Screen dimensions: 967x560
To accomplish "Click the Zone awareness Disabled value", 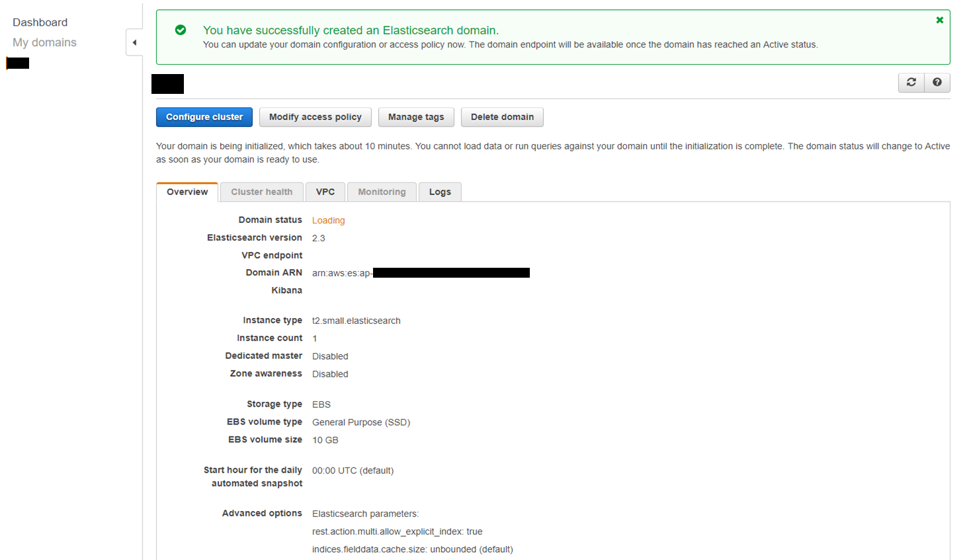I will tap(330, 374).
